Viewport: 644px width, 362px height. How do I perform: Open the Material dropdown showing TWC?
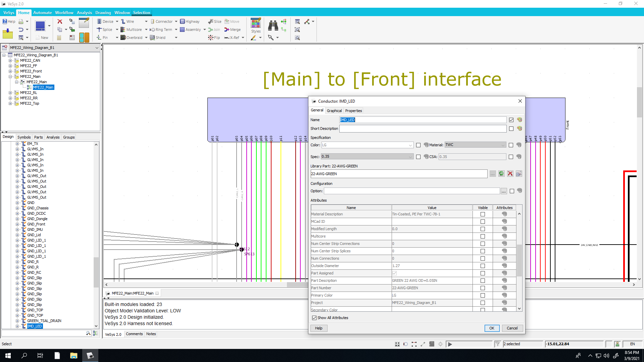point(502,145)
